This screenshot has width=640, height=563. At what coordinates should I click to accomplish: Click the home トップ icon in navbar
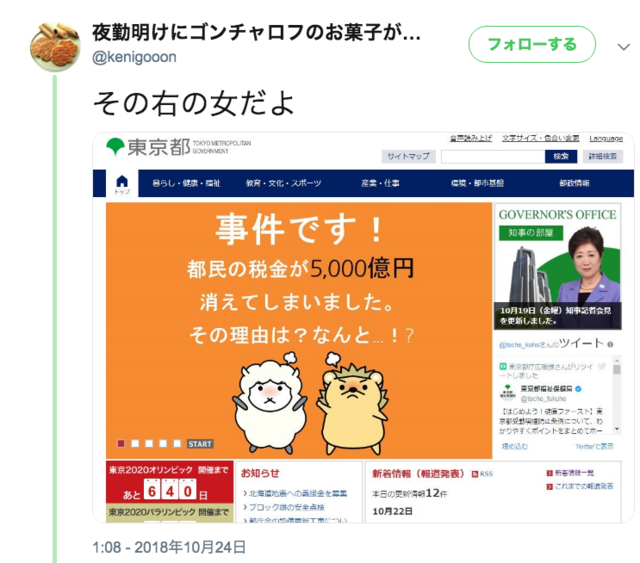pyautogui.click(x=122, y=184)
